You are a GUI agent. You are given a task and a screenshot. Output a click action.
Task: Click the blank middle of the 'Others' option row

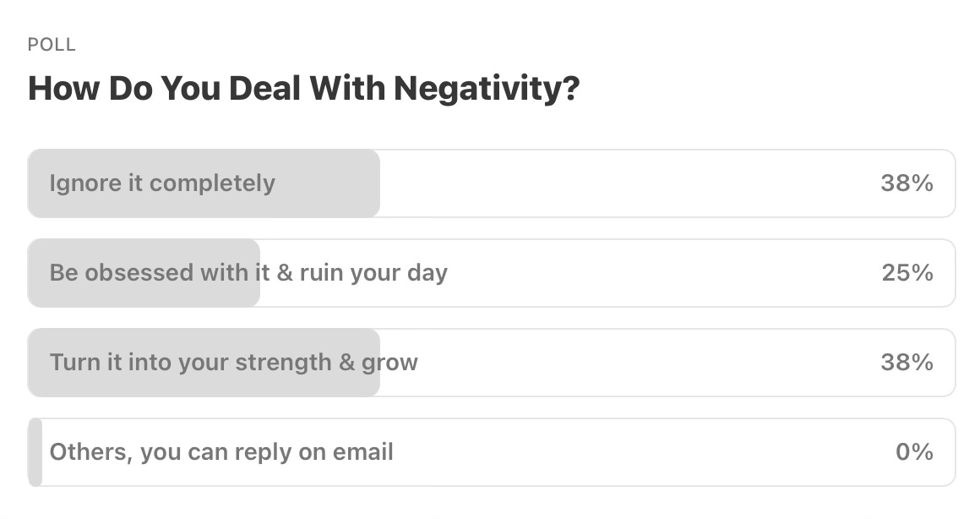point(642,452)
